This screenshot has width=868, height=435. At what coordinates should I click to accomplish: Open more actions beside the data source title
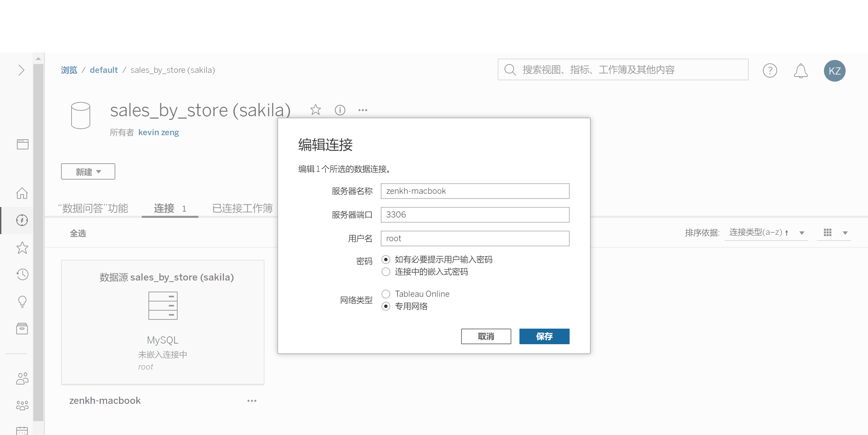[363, 110]
